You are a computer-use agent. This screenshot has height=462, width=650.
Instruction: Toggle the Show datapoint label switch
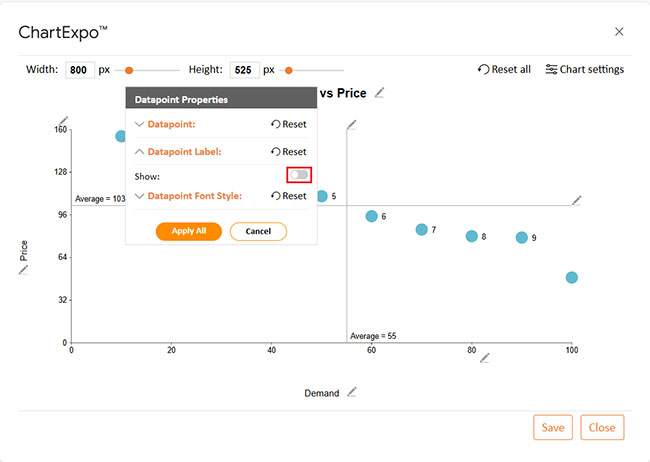click(x=299, y=175)
